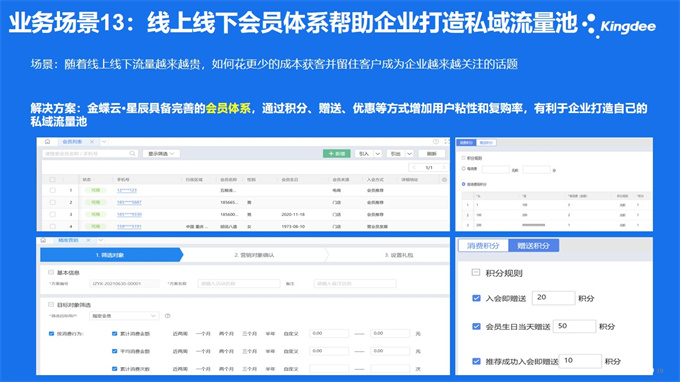Click the help icon in the member list header

point(435,141)
